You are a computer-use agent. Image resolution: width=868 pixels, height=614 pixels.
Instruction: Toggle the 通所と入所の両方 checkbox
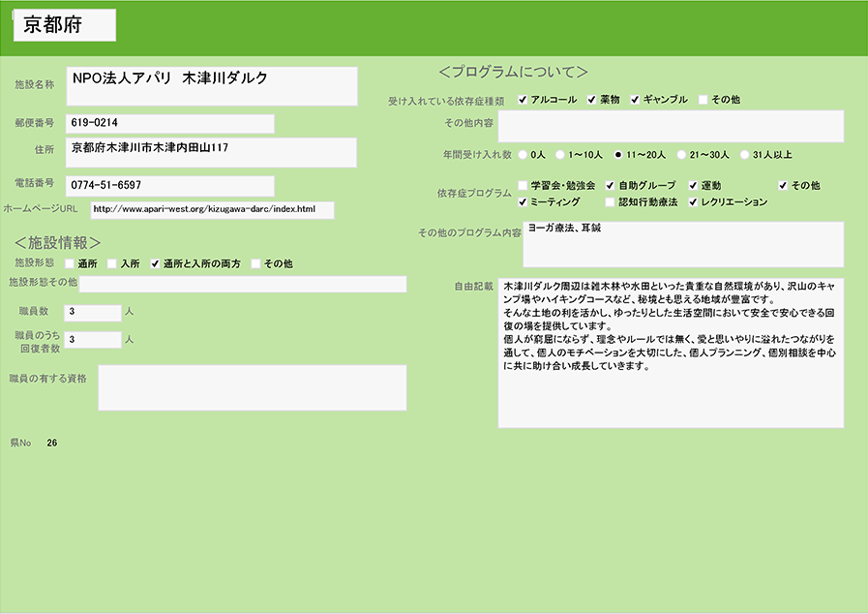point(155,263)
